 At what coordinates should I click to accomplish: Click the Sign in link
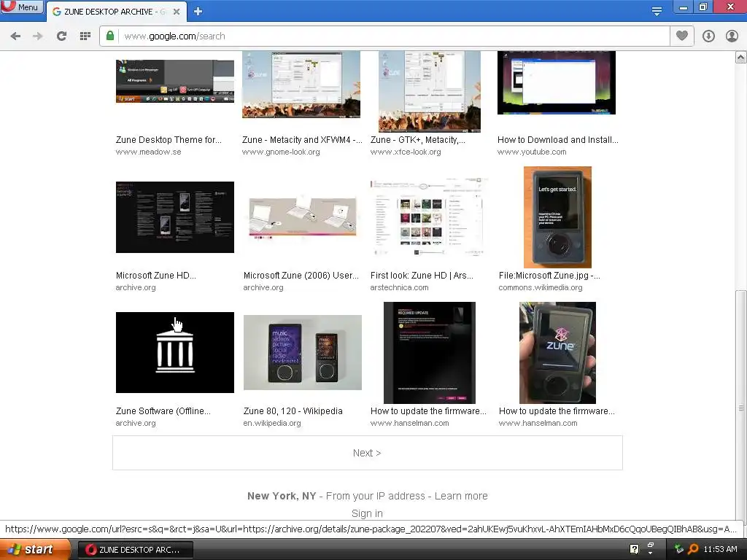(x=367, y=513)
